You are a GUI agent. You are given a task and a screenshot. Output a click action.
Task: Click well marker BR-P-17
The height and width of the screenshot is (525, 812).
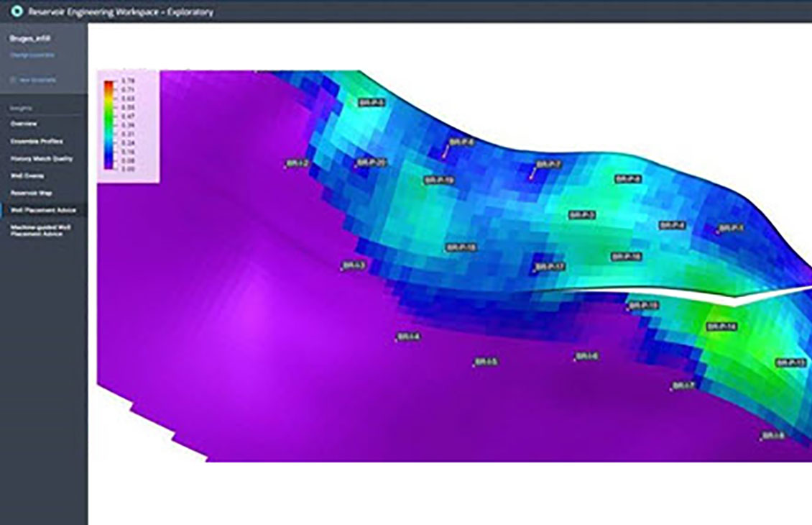point(550,267)
